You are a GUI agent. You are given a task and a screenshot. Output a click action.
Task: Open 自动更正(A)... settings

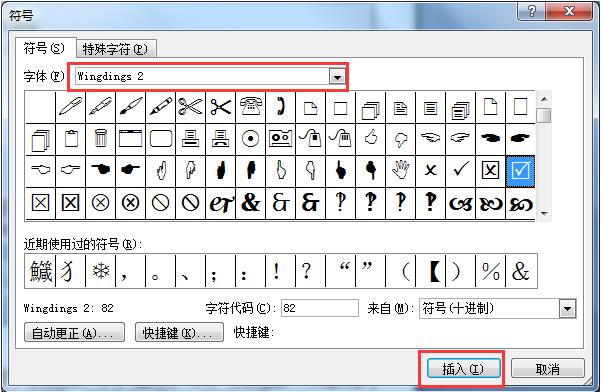tap(74, 333)
